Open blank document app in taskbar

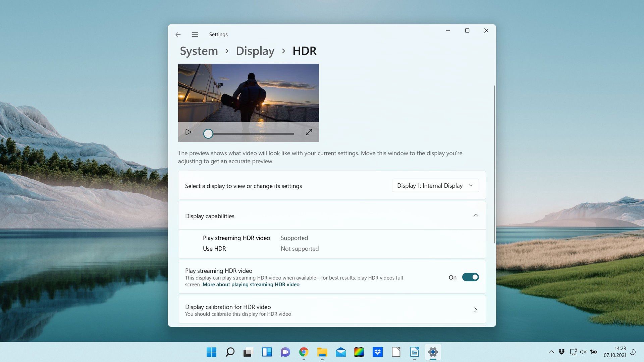click(396, 352)
